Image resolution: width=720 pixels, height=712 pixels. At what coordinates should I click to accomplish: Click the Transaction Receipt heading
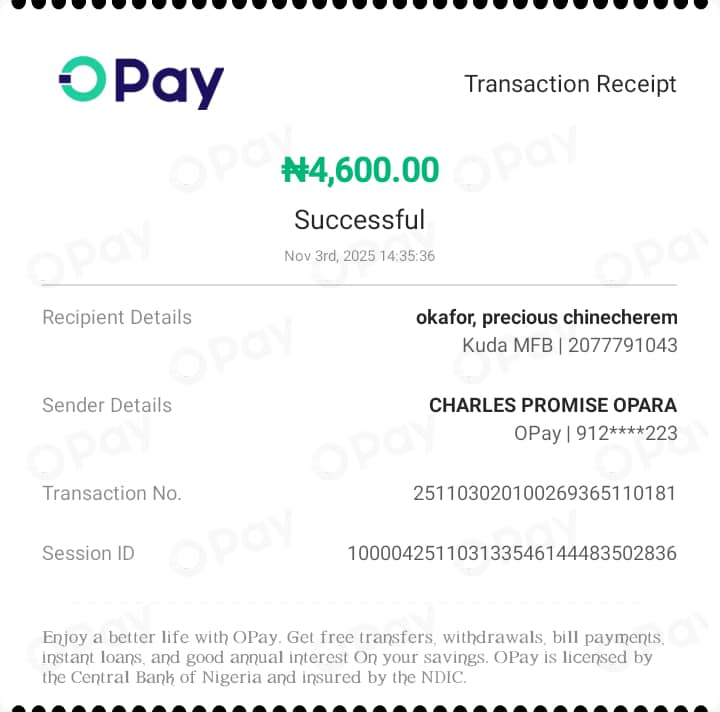(570, 84)
